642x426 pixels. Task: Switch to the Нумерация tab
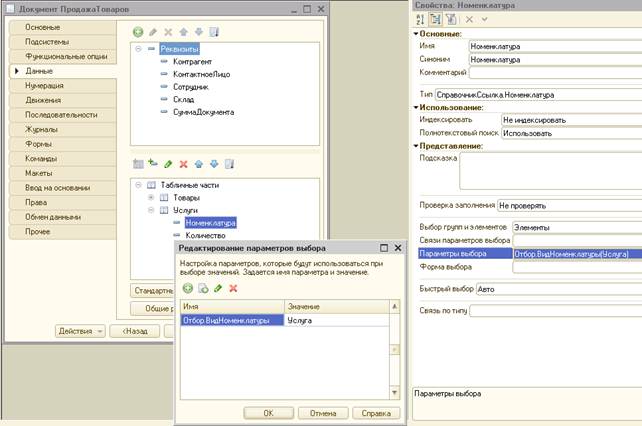pos(63,86)
